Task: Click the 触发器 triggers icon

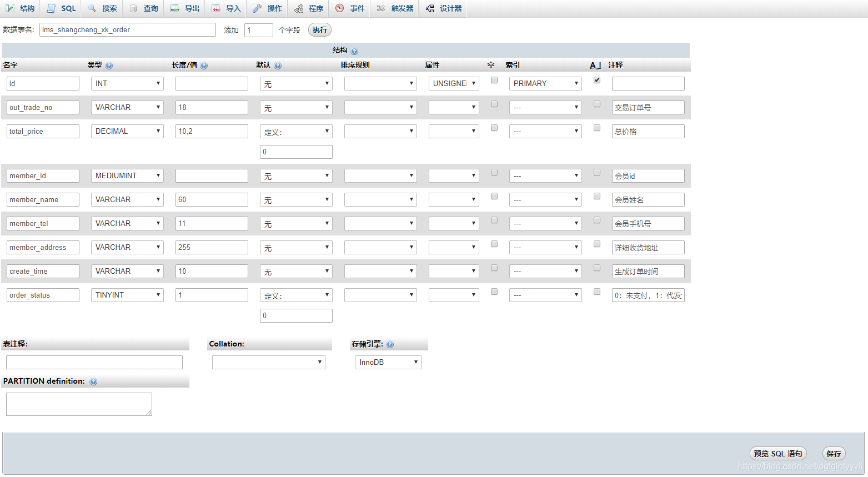Action: click(x=381, y=8)
